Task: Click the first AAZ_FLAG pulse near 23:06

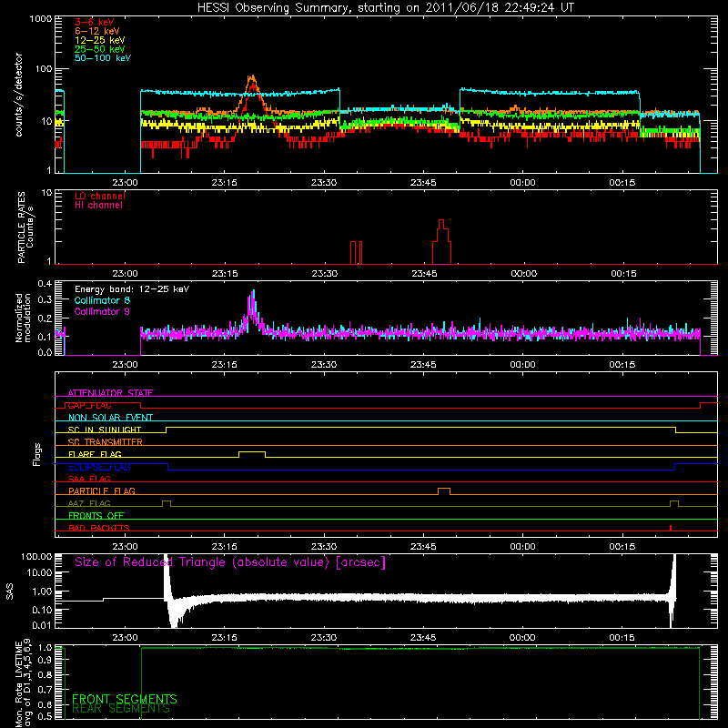Action: [x=167, y=501]
